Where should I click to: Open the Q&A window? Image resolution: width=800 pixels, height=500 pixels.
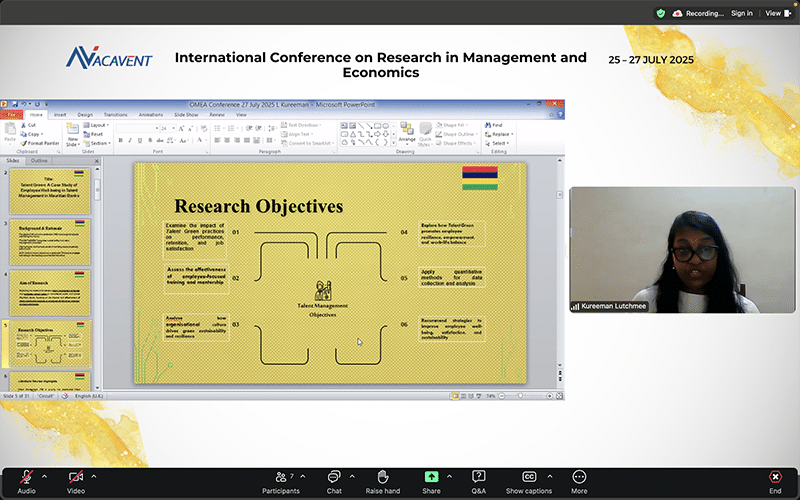click(x=479, y=478)
